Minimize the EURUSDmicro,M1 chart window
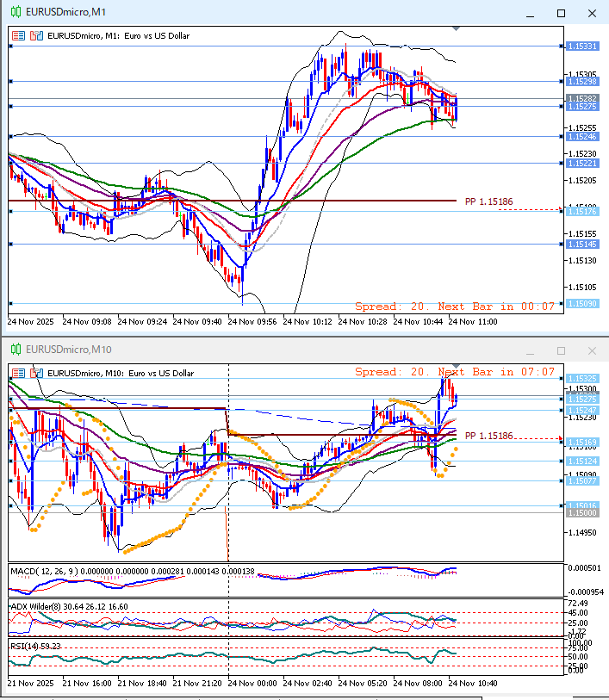This screenshot has height=700, width=609. click(x=531, y=13)
